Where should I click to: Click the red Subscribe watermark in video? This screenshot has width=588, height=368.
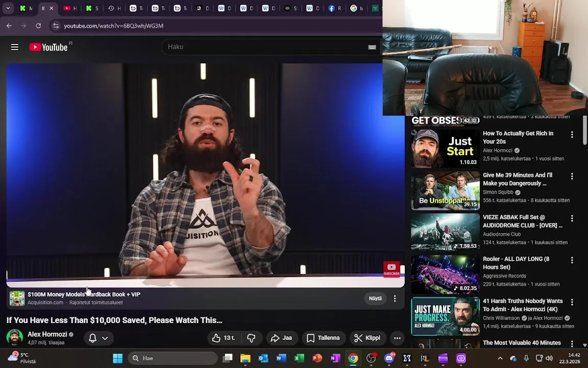click(x=391, y=269)
